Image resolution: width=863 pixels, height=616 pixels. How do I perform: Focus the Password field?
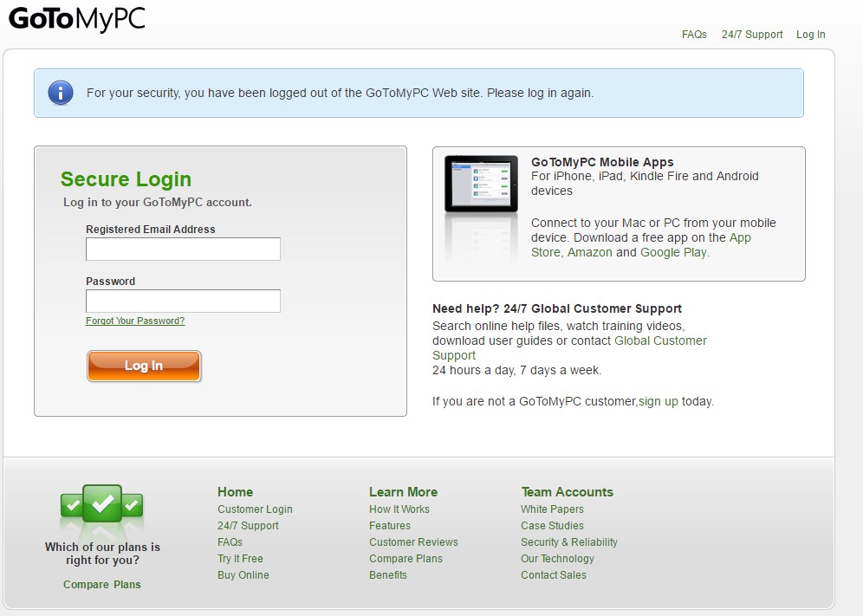pyautogui.click(x=184, y=302)
